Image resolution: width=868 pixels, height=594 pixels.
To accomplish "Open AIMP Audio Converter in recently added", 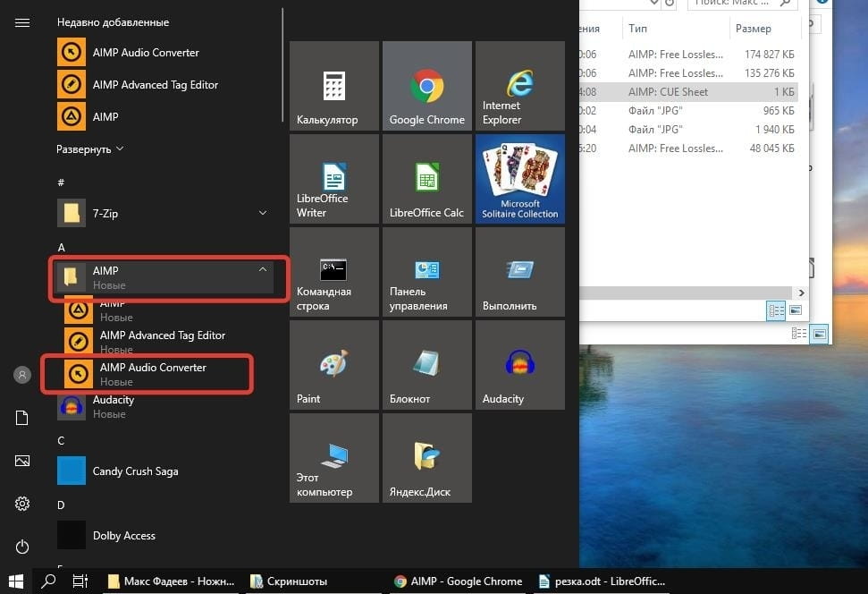I will tap(164, 53).
